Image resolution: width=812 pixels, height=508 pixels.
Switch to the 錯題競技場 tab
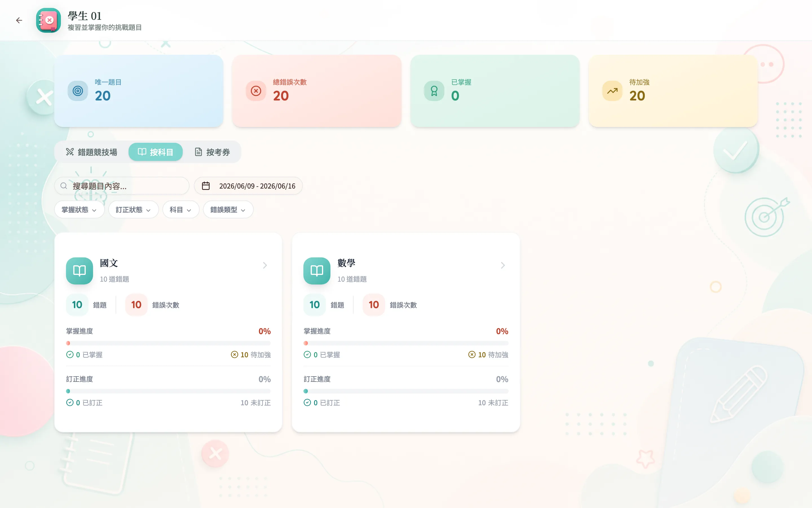point(91,152)
